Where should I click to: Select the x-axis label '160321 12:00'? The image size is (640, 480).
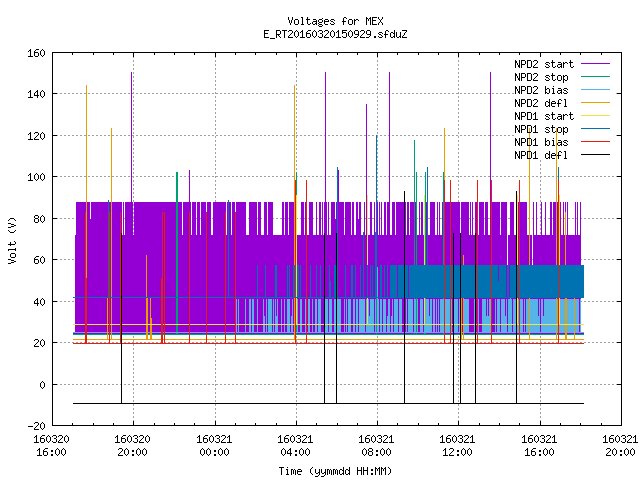pos(458,446)
